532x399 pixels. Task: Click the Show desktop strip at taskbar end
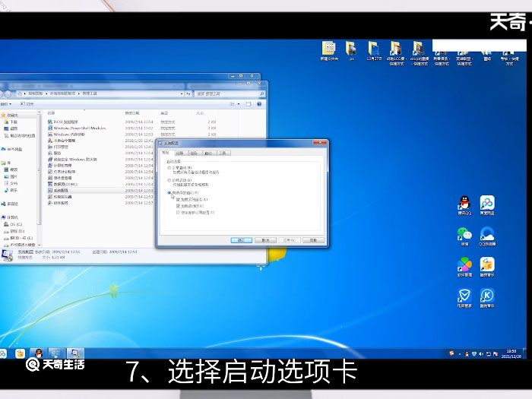click(x=525, y=353)
